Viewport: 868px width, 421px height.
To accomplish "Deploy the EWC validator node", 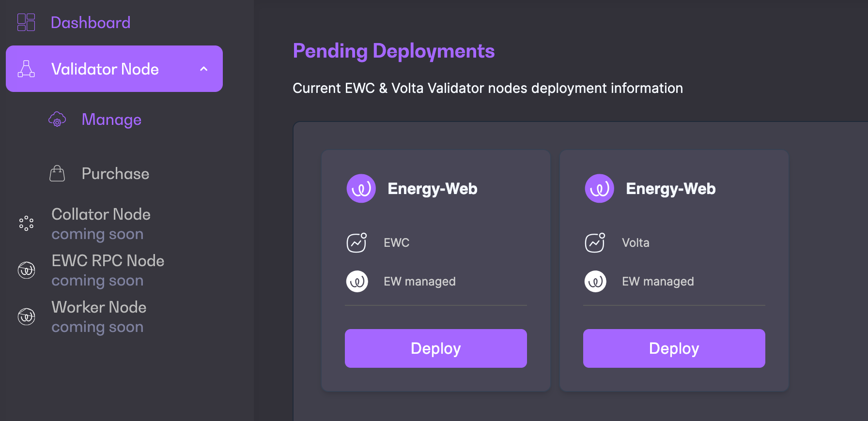I will (435, 348).
